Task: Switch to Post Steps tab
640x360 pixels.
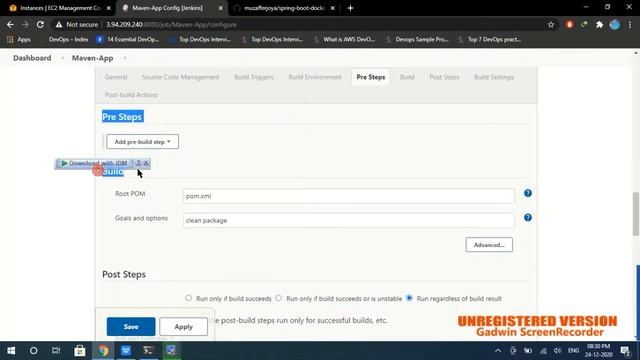Action: (x=444, y=77)
